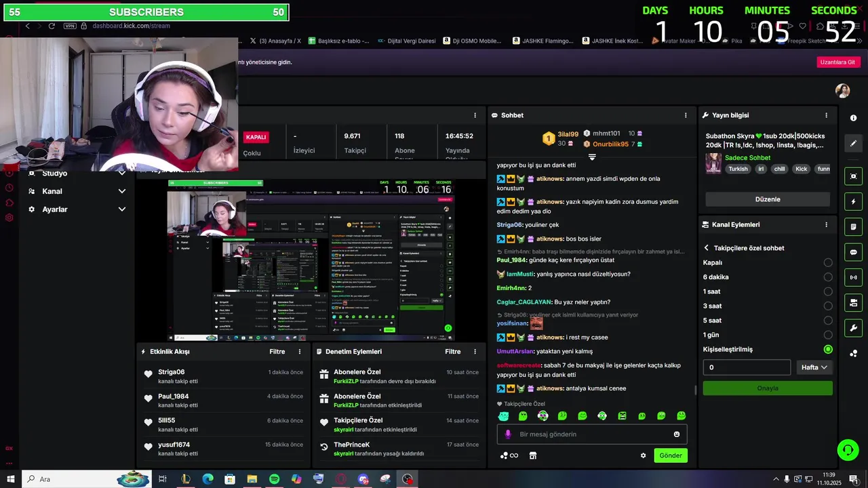
Task: Click the wrench tools icon in right sidebar
Action: click(x=853, y=328)
